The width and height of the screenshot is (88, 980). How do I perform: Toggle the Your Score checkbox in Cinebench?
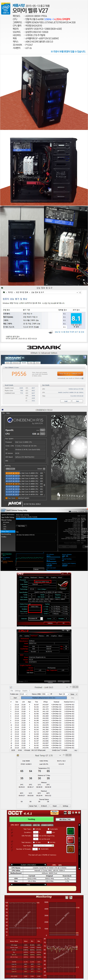point(7,498)
